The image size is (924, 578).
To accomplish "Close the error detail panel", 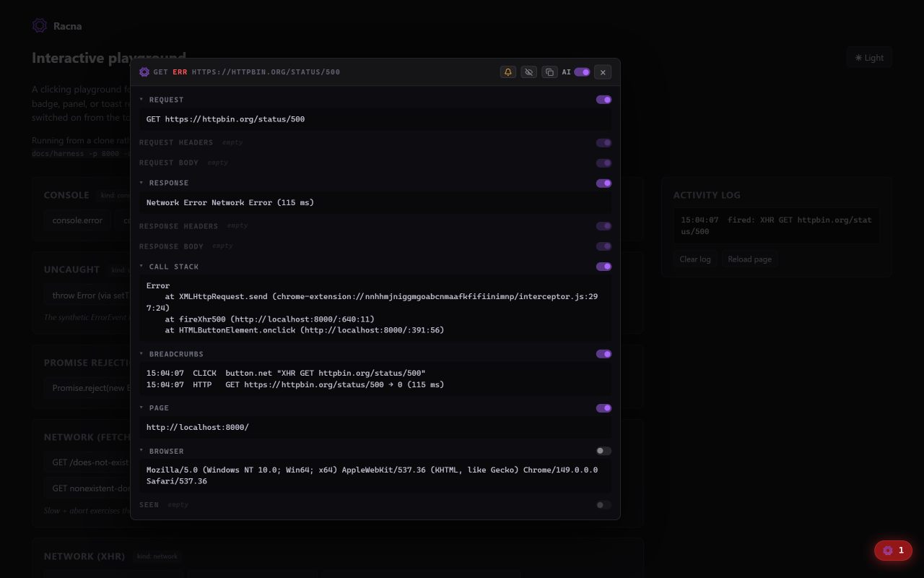I will pyautogui.click(x=603, y=72).
